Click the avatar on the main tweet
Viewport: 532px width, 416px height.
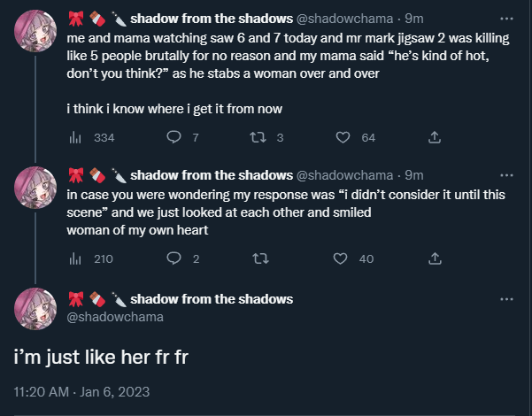point(36,309)
